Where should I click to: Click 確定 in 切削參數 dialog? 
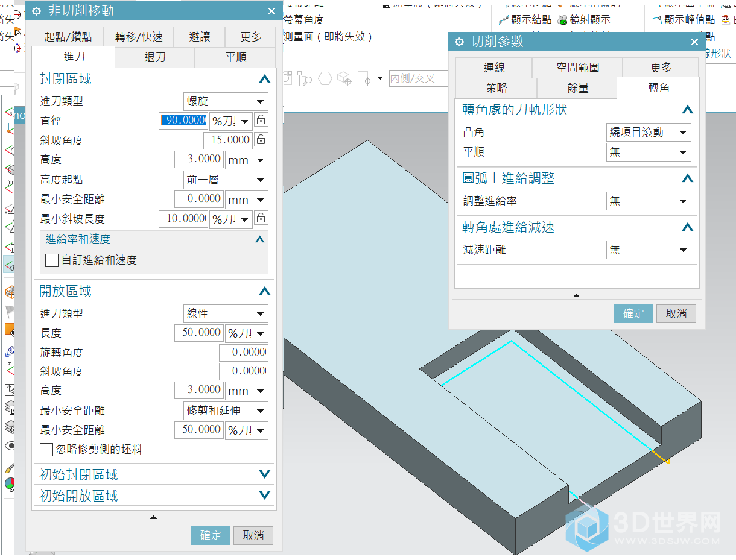pyautogui.click(x=633, y=313)
